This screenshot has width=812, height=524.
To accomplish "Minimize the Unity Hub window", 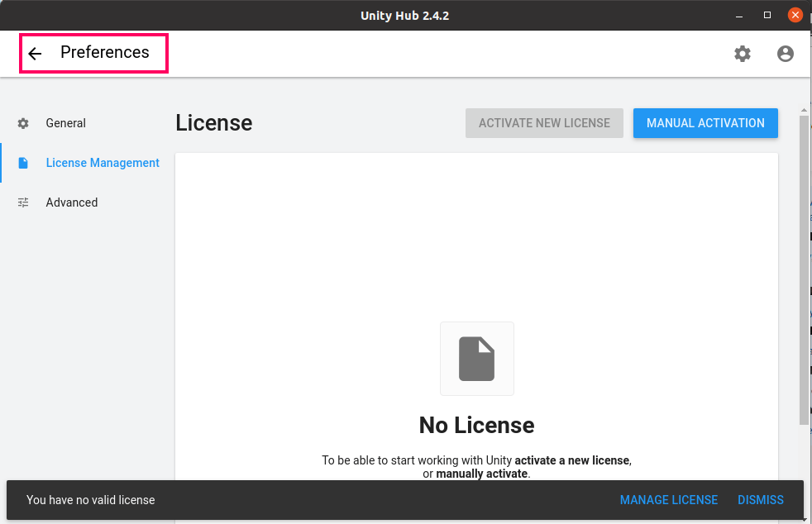I will click(x=739, y=16).
